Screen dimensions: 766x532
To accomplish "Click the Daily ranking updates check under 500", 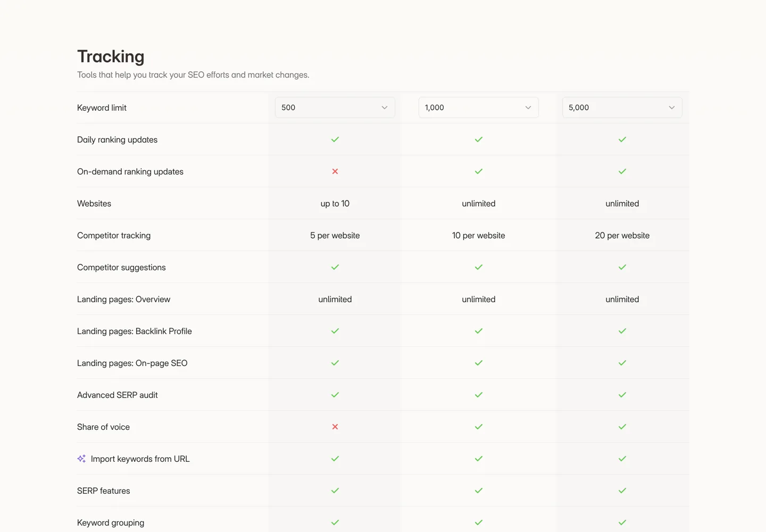I will 335,139.
